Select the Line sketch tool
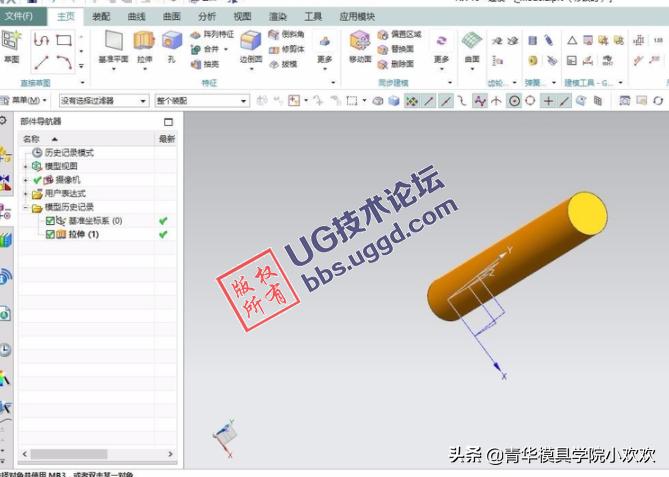 [x=41, y=62]
